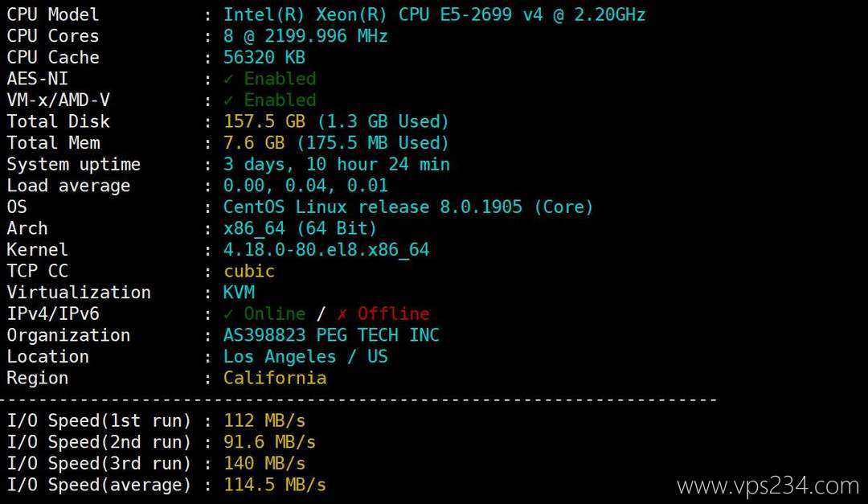Click the I/O Speed(3rd run) label
Screen dimensions: 868x504
point(99,464)
